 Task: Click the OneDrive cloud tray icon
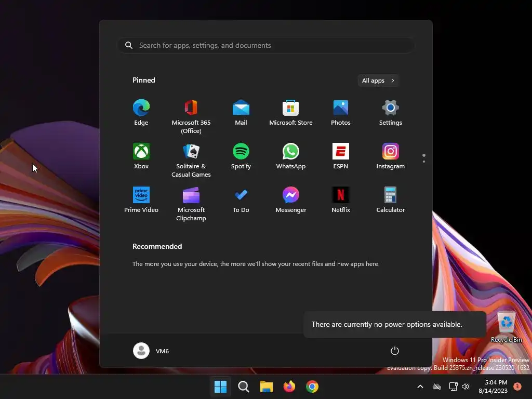pyautogui.click(x=437, y=387)
